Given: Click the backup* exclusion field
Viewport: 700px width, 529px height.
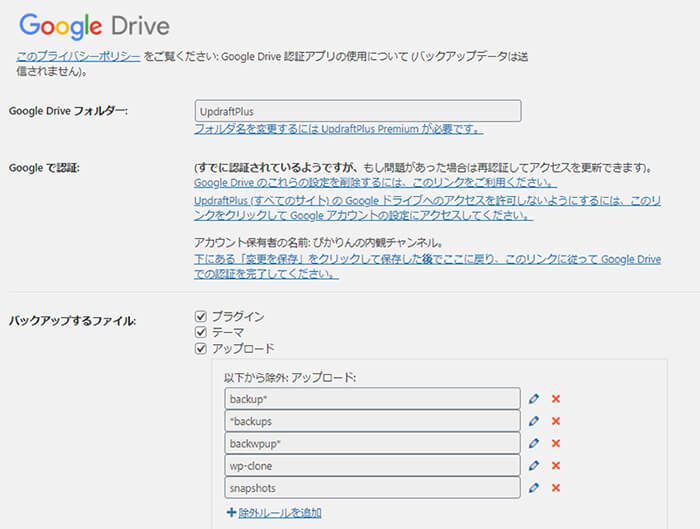Looking at the screenshot, I should [x=372, y=399].
